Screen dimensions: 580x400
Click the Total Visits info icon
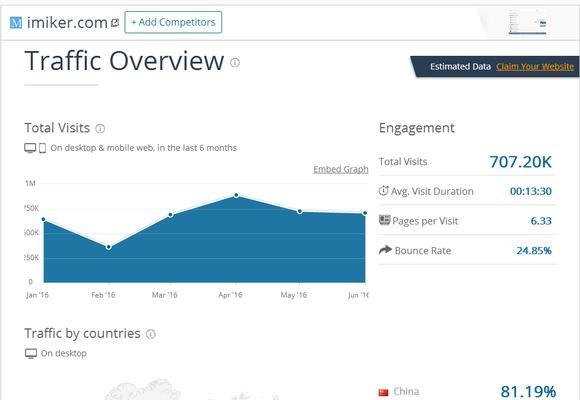click(x=100, y=129)
